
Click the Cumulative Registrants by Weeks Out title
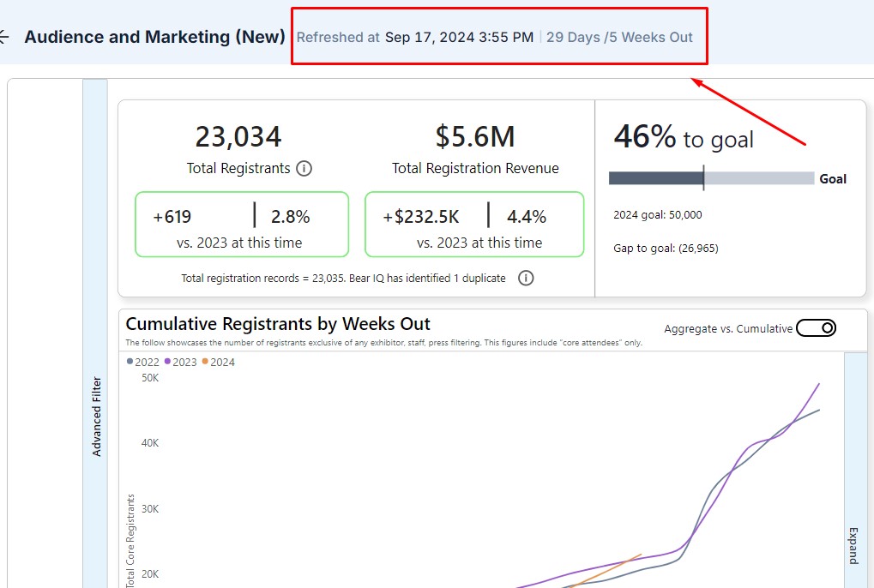(278, 324)
